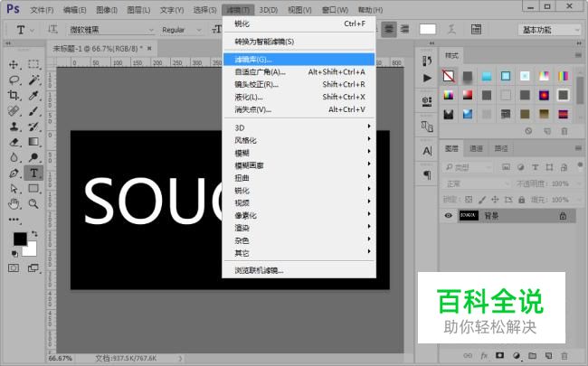Click the delete layer trash icon
Viewport: 588px width, 366px height.
(x=564, y=355)
